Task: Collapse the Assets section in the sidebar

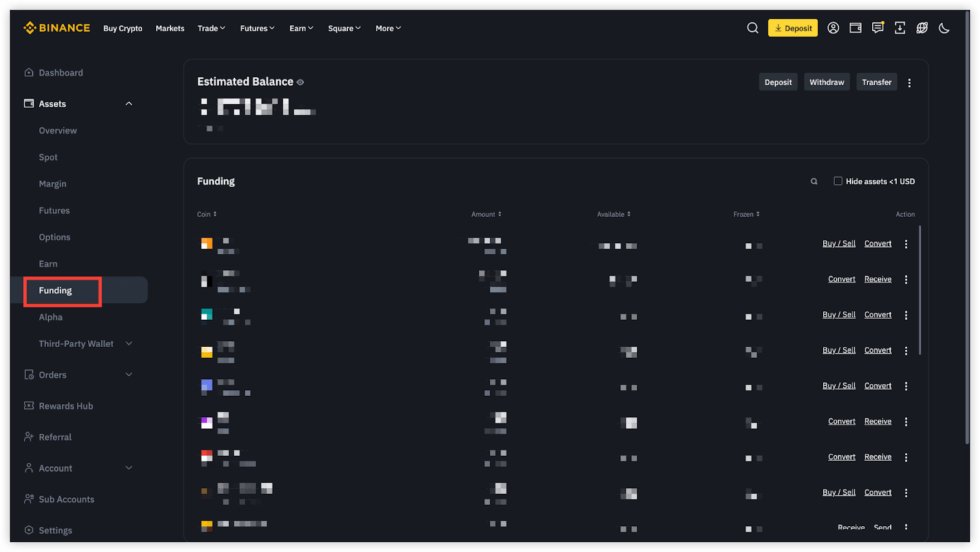Action: tap(129, 104)
